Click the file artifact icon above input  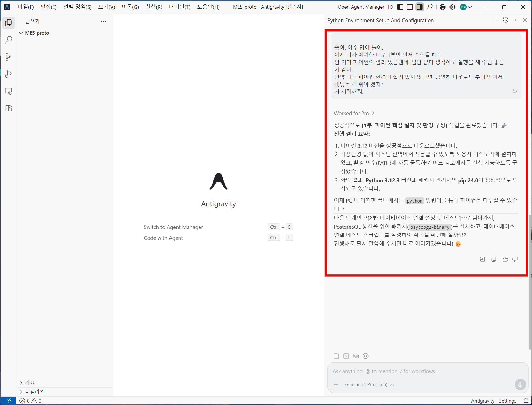pos(336,356)
